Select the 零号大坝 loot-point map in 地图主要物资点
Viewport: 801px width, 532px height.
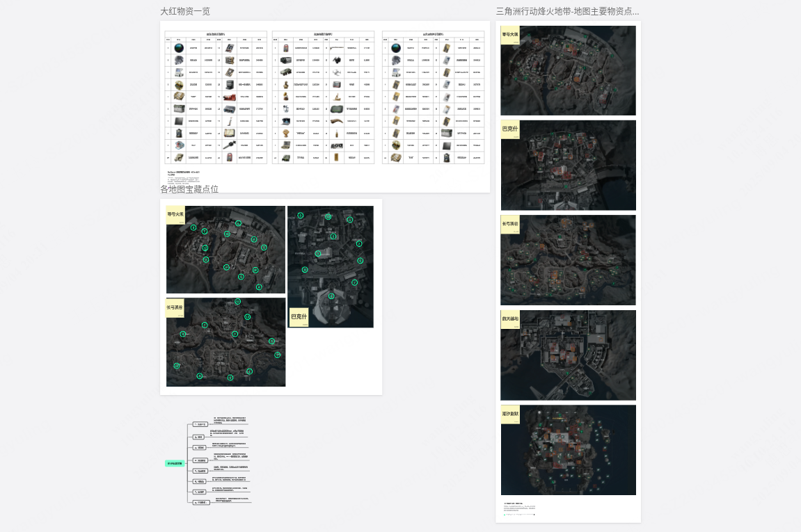pyautogui.click(x=568, y=70)
